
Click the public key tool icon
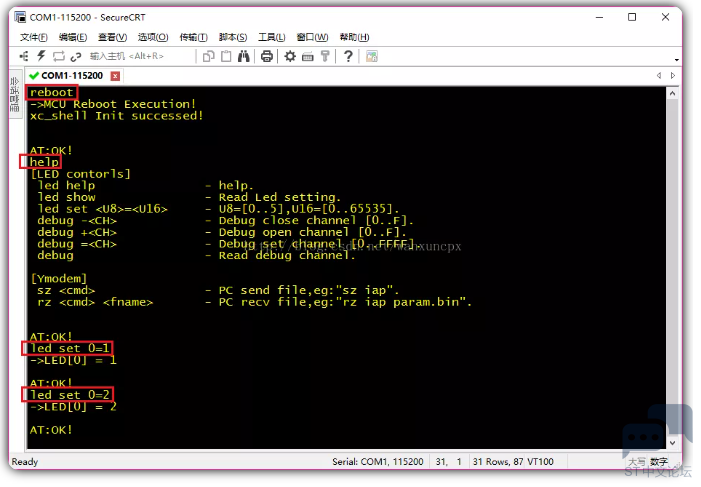point(326,56)
